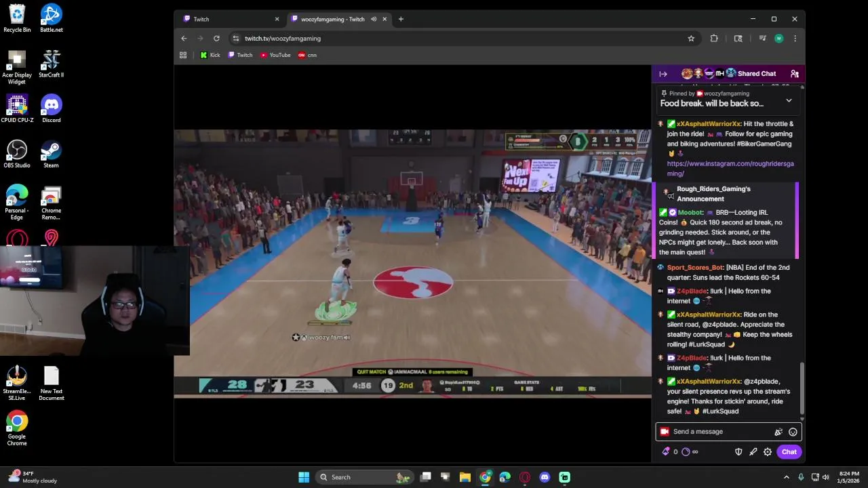Image resolution: width=868 pixels, height=488 pixels.
Task: Open Discord from the taskbar
Action: point(545,477)
